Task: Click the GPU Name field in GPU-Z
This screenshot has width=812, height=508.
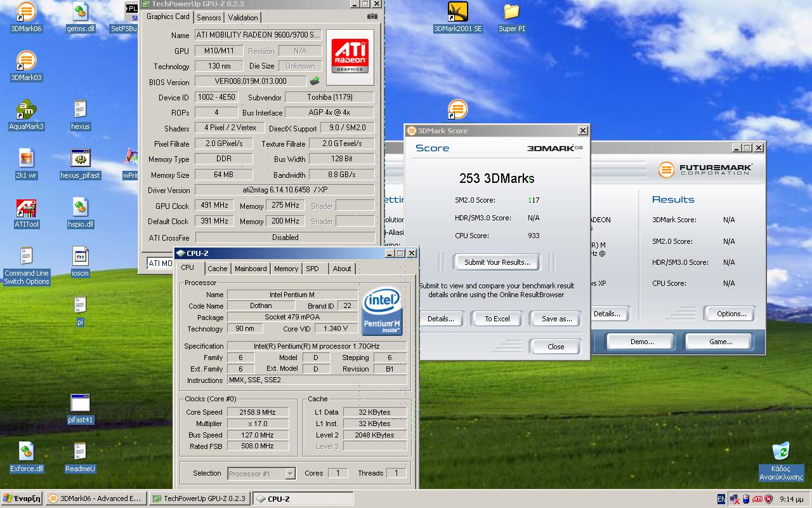Action: (258, 35)
